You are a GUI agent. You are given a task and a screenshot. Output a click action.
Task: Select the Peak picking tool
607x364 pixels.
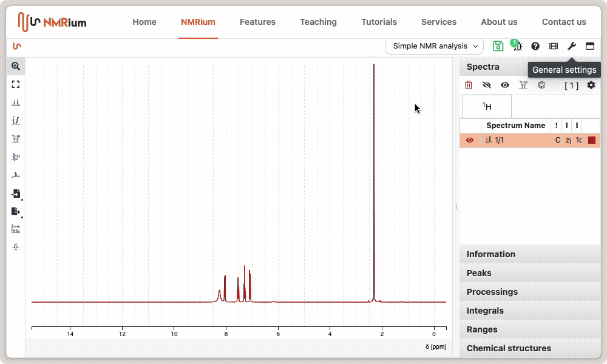[x=16, y=103]
